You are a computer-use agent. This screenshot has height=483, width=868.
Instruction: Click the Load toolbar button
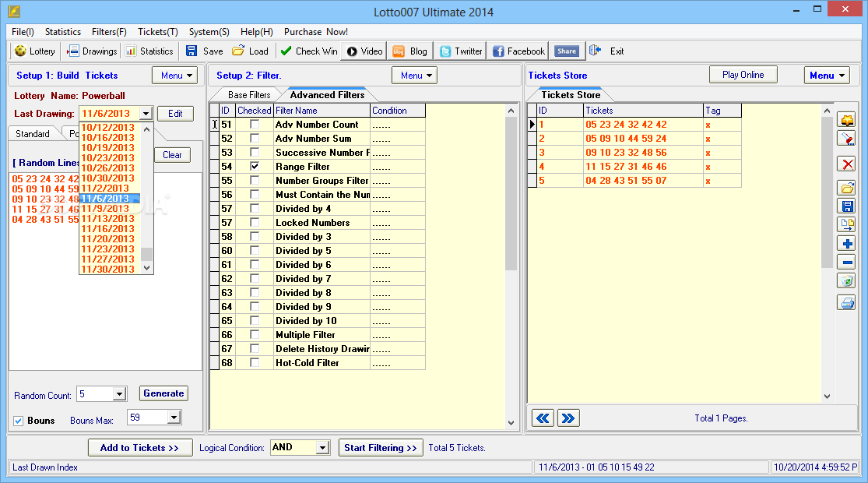click(x=250, y=51)
